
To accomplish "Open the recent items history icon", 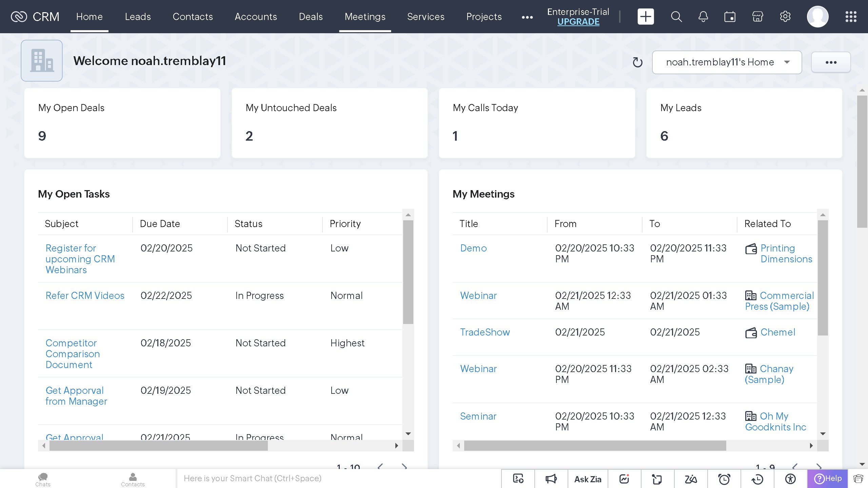I will [x=757, y=479].
